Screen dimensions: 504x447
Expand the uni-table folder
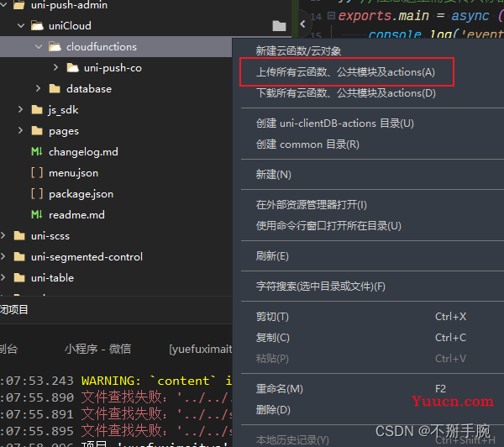(x=3, y=277)
